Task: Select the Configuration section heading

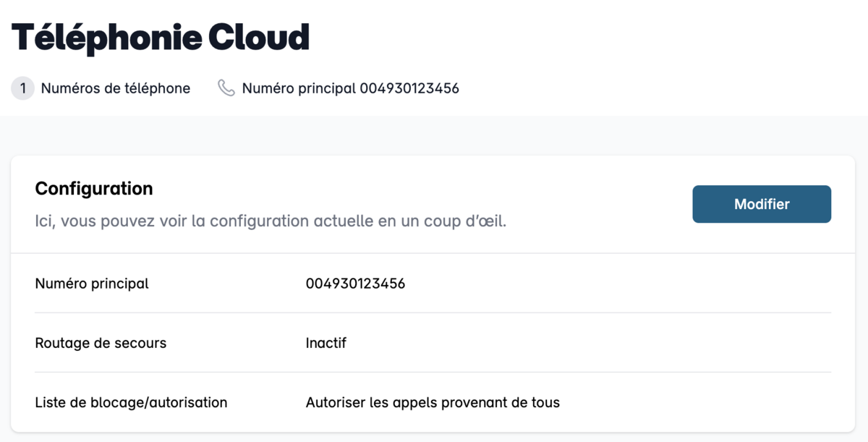Action: pos(94,189)
